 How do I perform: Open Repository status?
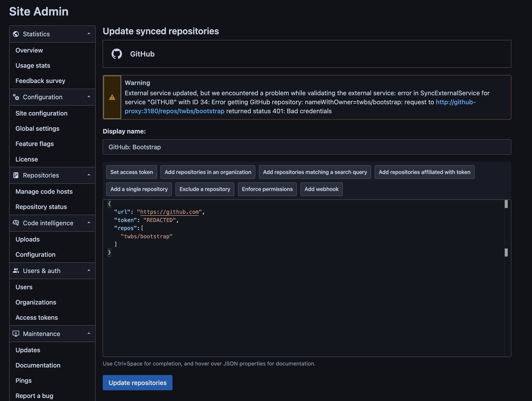tap(41, 207)
